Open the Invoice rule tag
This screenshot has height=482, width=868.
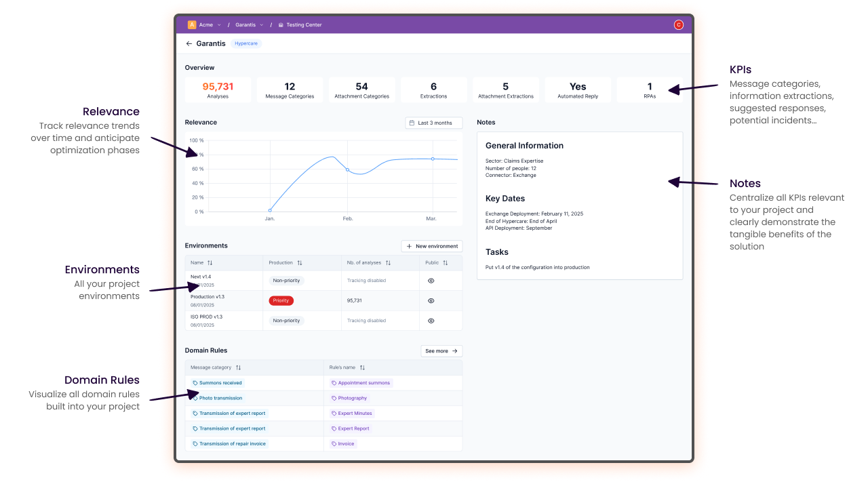[343, 444]
